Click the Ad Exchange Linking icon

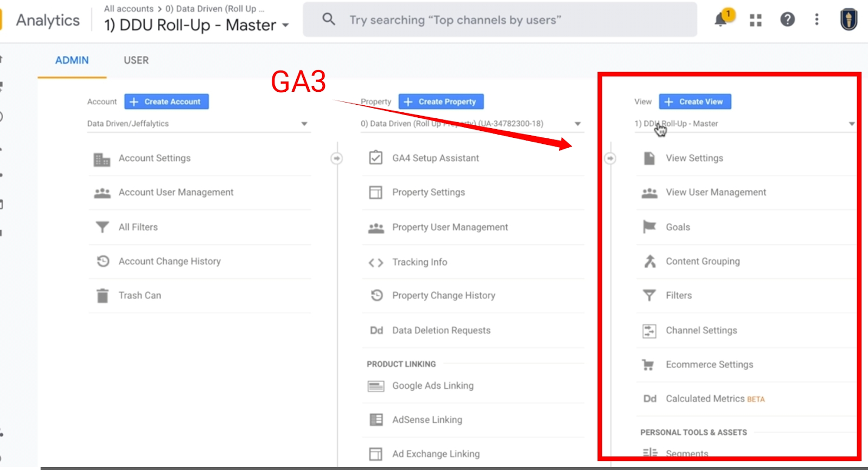tap(375, 454)
